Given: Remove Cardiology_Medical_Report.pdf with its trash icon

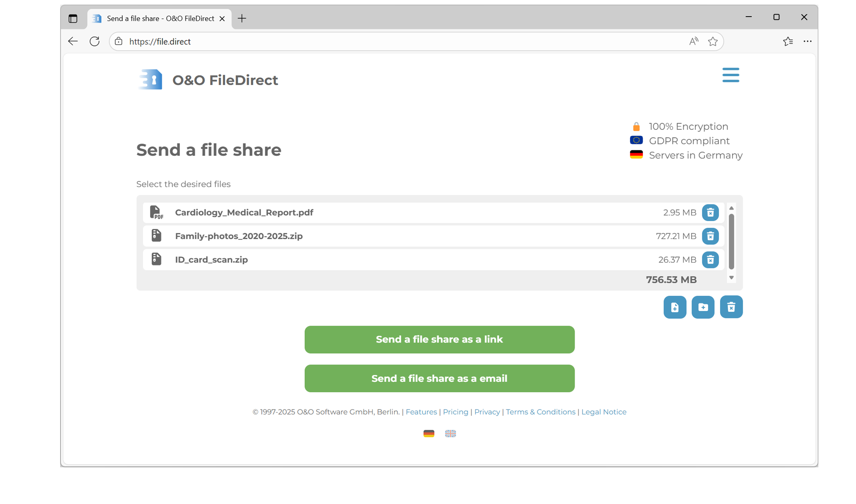Looking at the screenshot, I should [710, 212].
